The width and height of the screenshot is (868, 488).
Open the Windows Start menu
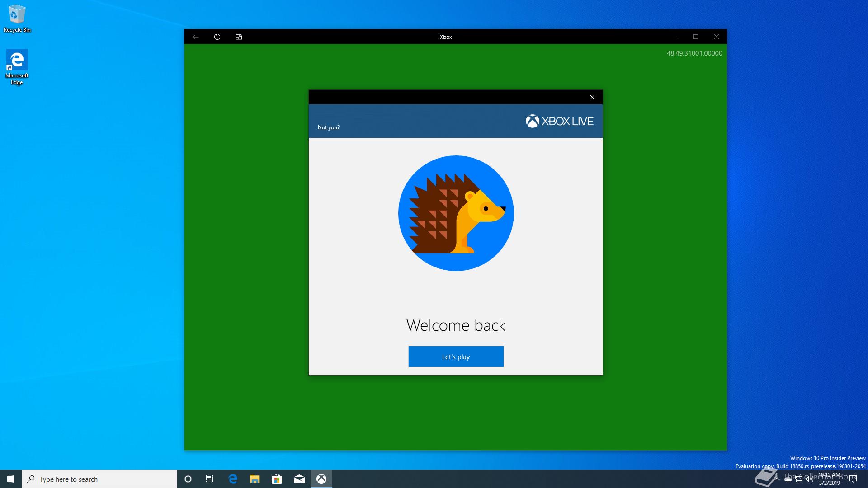click(11, 479)
